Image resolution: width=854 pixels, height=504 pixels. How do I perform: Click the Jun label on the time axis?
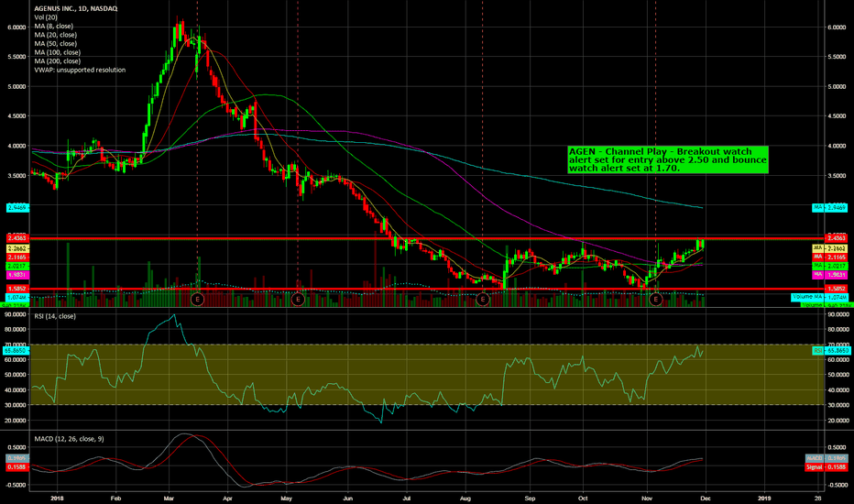coord(348,498)
